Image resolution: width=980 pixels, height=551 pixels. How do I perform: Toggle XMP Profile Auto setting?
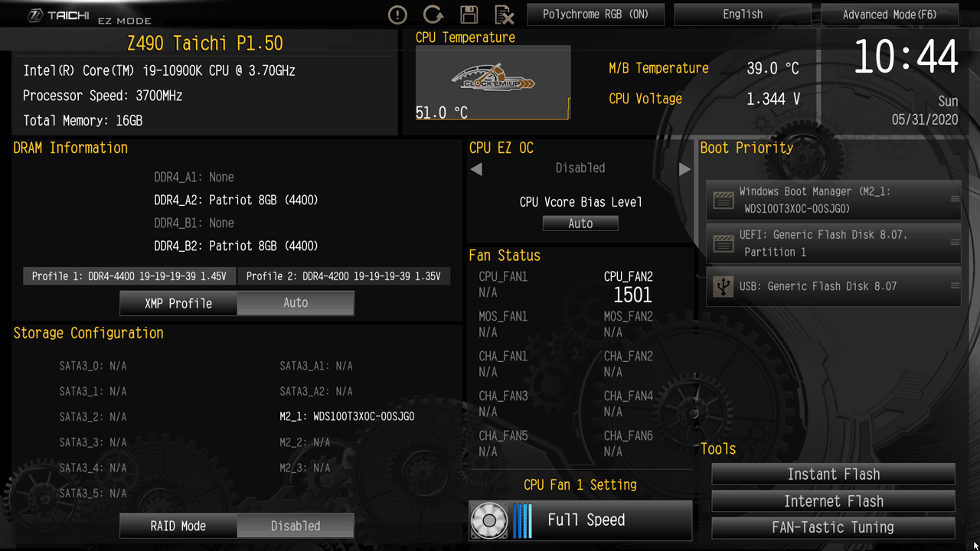click(296, 303)
